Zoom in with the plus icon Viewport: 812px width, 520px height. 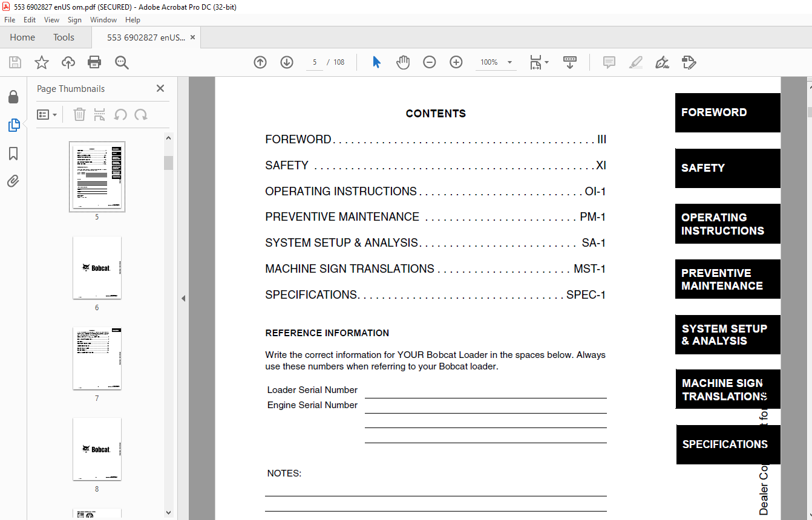pyautogui.click(x=456, y=62)
